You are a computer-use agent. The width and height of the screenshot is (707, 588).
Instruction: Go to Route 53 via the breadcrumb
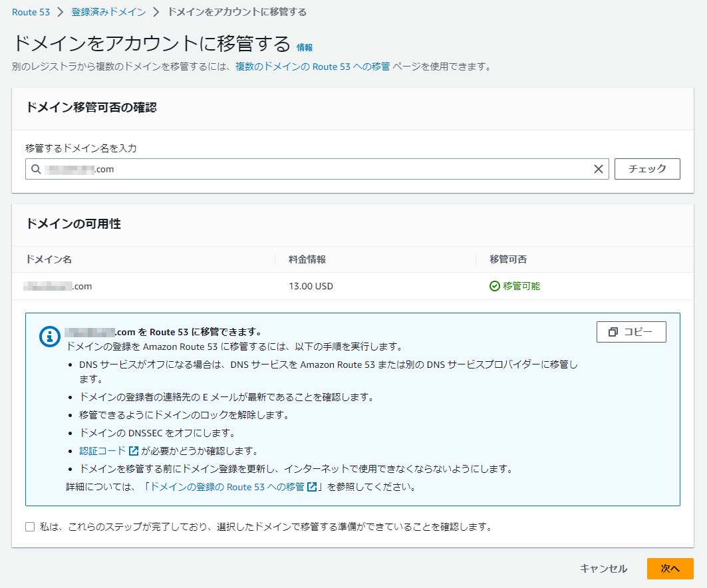31,12
